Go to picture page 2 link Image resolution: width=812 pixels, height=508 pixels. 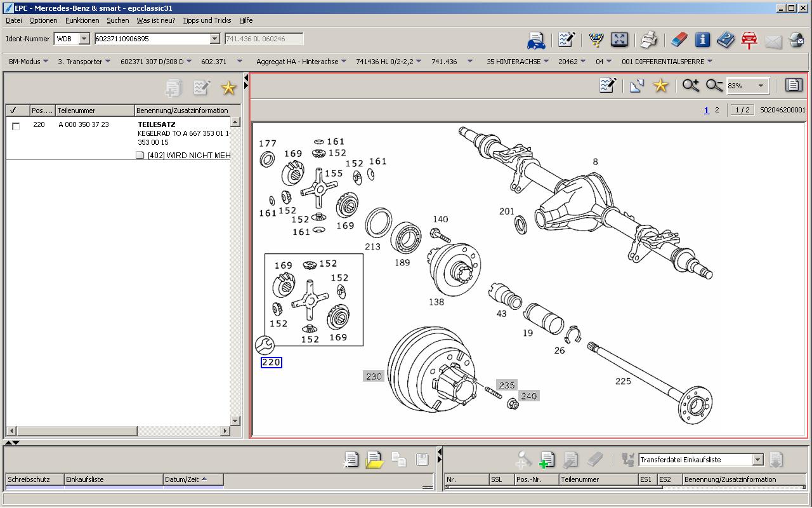(717, 110)
